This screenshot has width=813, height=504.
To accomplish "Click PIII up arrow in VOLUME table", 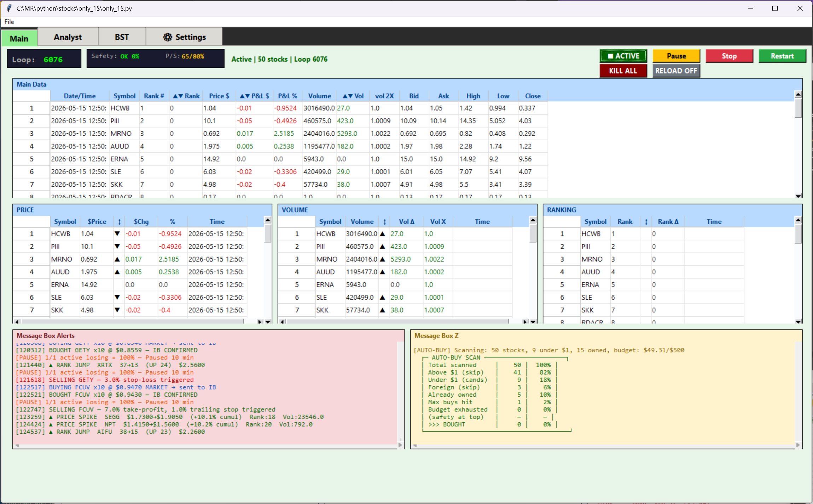I will click(383, 246).
